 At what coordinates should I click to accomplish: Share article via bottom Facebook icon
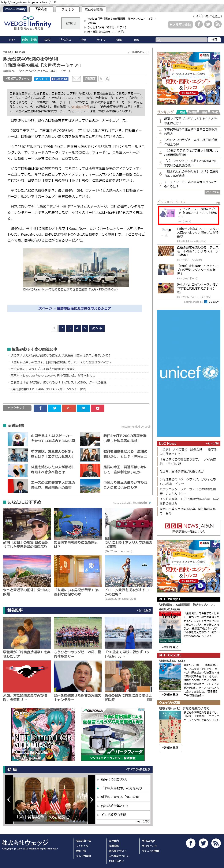40,408
